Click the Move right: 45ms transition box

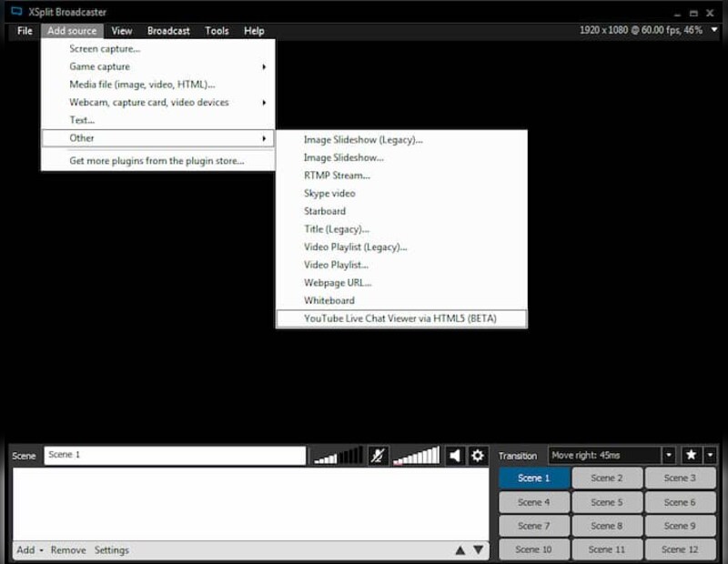[605, 455]
